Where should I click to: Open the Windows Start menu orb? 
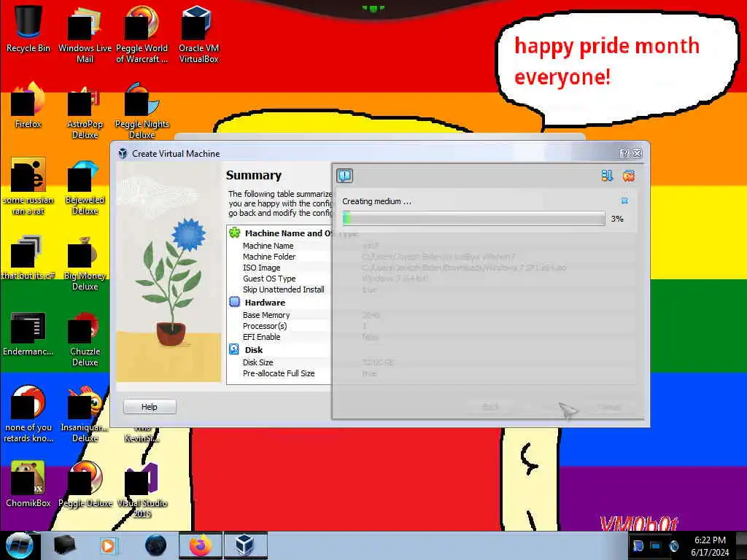pos(19,545)
